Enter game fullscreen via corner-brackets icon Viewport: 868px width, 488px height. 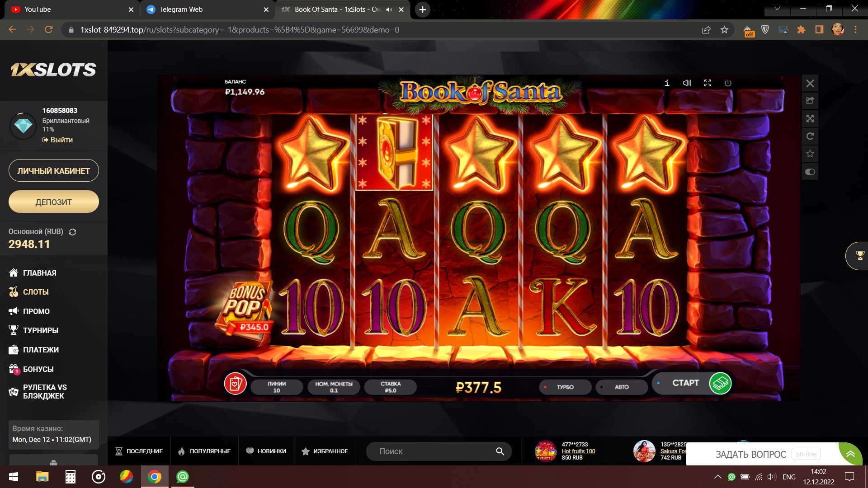click(708, 83)
